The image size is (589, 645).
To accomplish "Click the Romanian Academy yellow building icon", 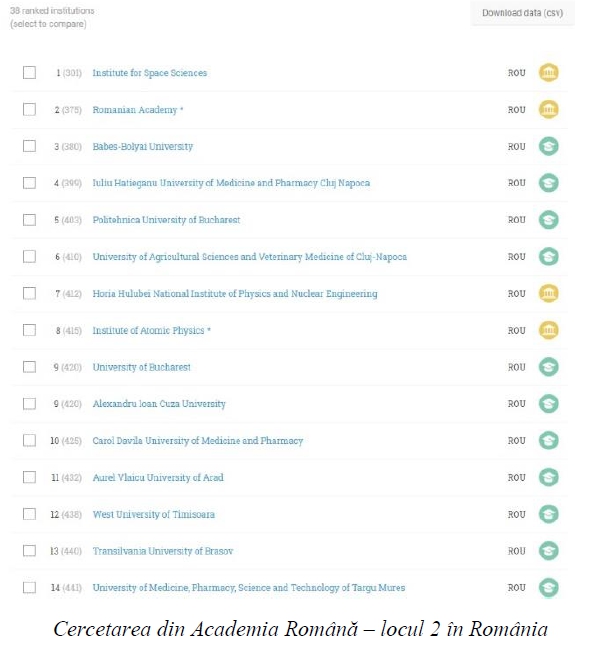I will (548, 109).
